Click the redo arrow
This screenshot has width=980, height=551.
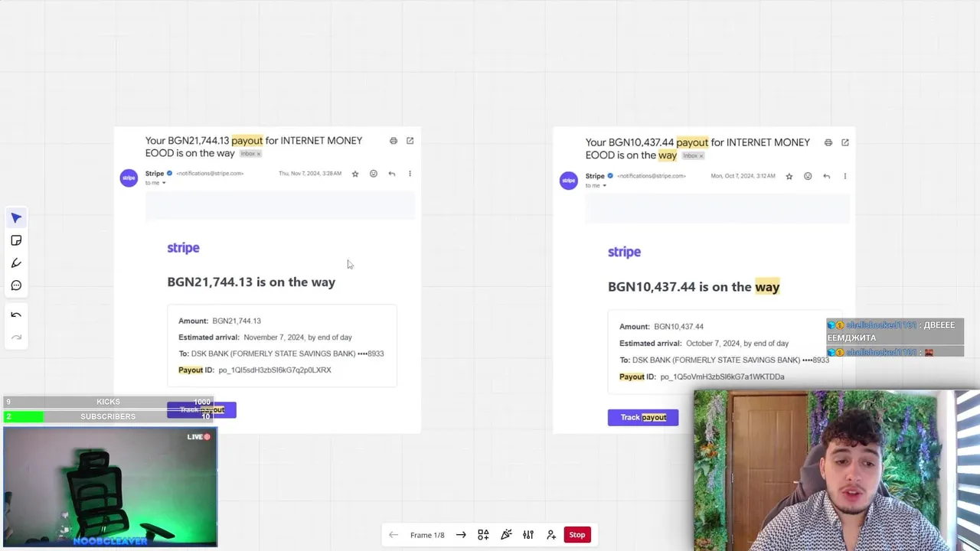pyautogui.click(x=16, y=337)
